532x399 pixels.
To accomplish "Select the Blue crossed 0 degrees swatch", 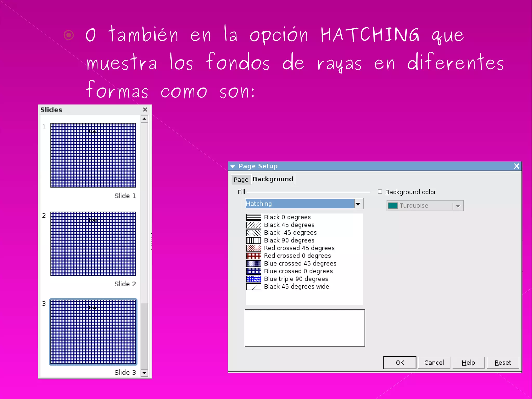I will point(254,271).
